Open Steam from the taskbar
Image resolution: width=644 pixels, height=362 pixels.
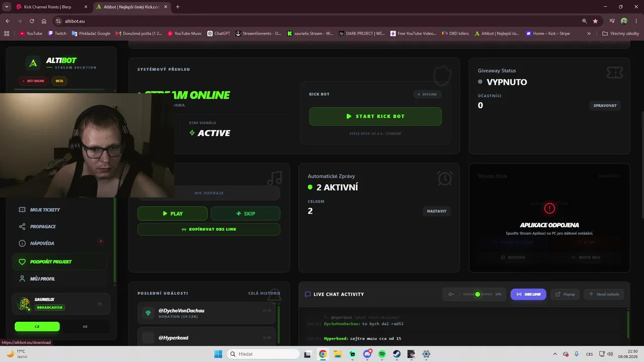[396, 354]
